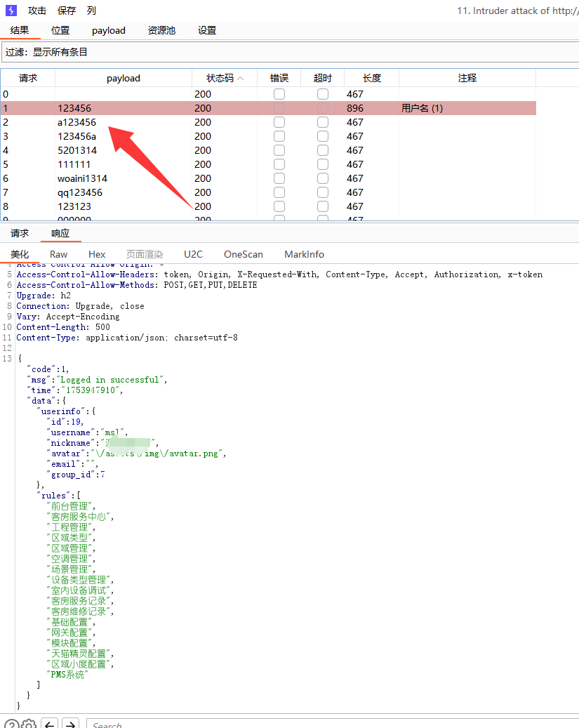Toggle 错误 checkbox in a123456 row

coord(279,122)
